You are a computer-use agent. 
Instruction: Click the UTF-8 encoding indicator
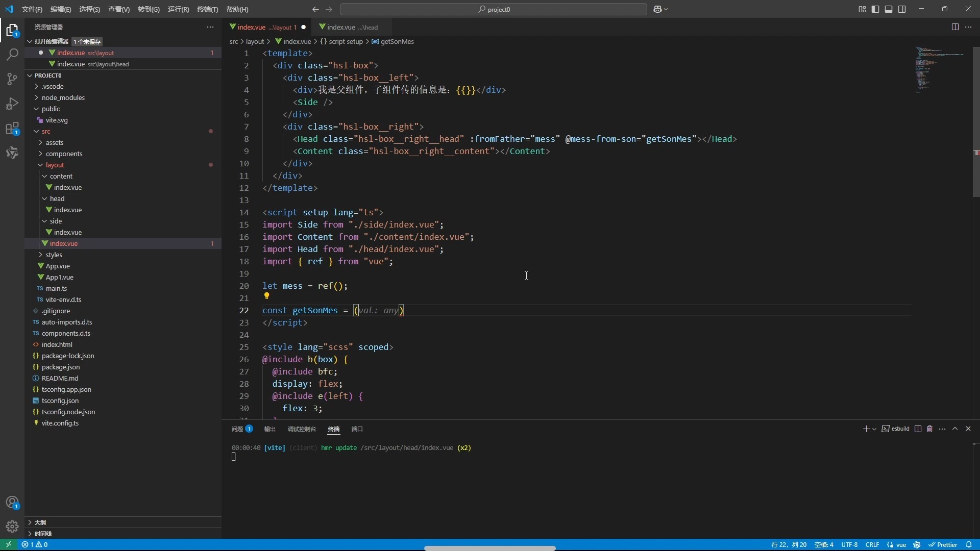[x=849, y=545]
